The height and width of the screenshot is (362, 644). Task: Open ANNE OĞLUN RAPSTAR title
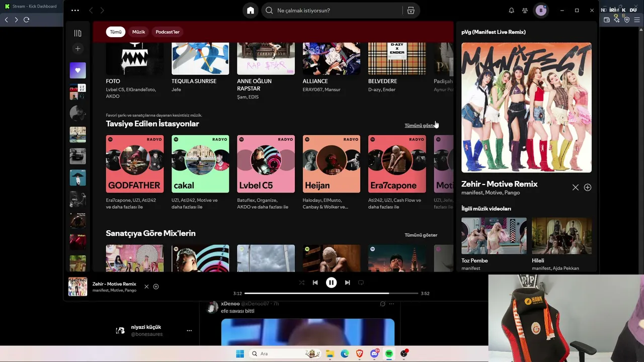pyautogui.click(x=254, y=84)
